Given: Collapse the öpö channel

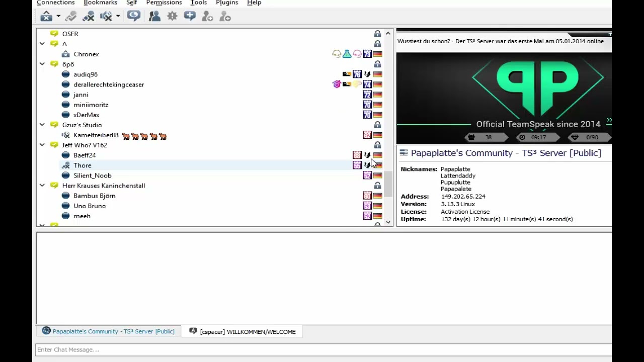Looking at the screenshot, I should click(42, 64).
